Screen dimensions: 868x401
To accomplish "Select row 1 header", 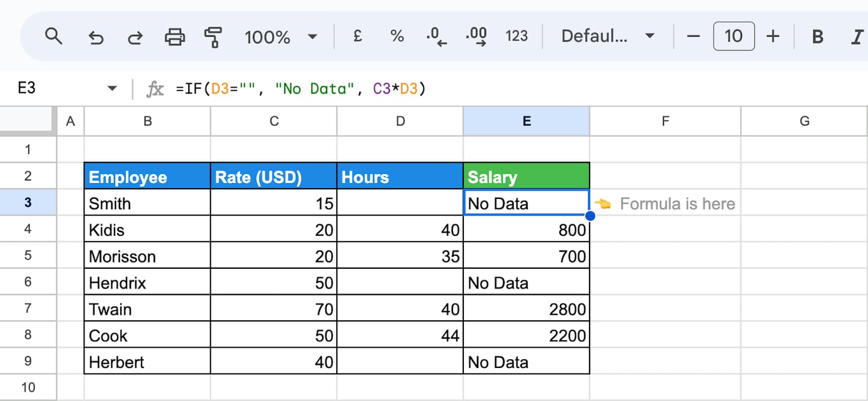I will [x=28, y=149].
